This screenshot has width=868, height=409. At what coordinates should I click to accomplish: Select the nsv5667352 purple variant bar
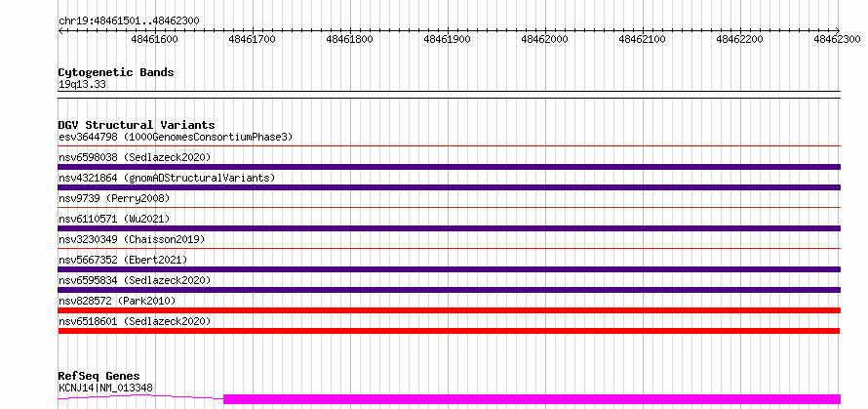pyautogui.click(x=449, y=269)
